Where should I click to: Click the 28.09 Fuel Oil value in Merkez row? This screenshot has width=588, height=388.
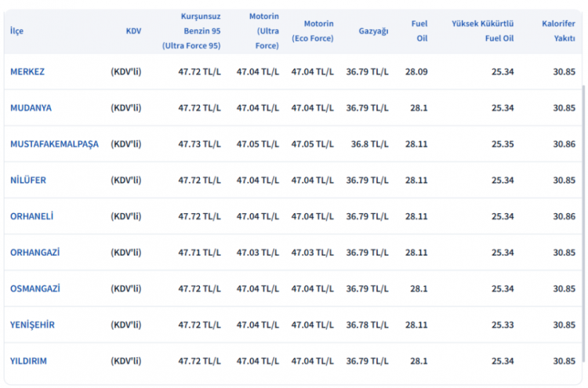click(x=416, y=71)
